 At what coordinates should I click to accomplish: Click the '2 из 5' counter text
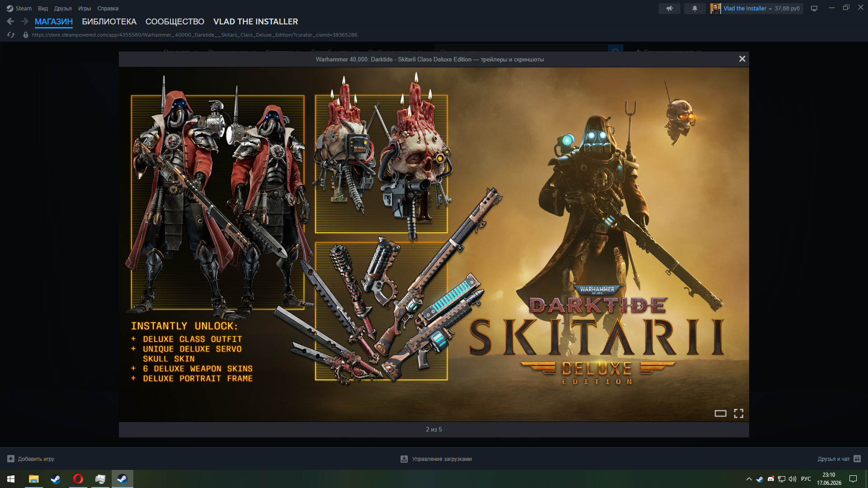(x=434, y=429)
